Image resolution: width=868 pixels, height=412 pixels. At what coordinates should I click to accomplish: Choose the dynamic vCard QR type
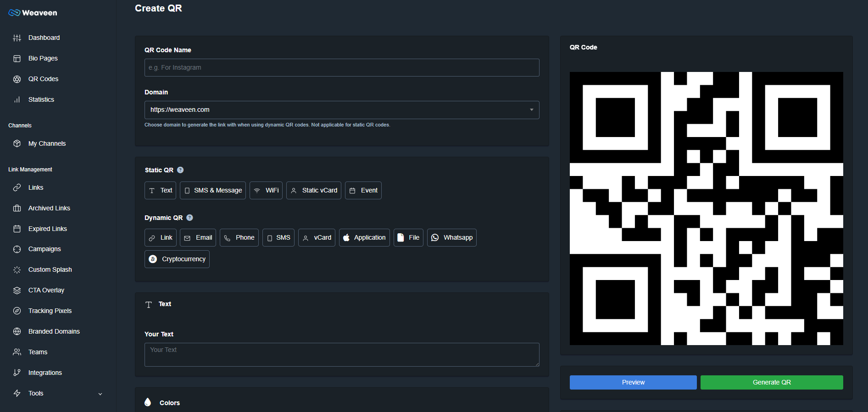(317, 238)
